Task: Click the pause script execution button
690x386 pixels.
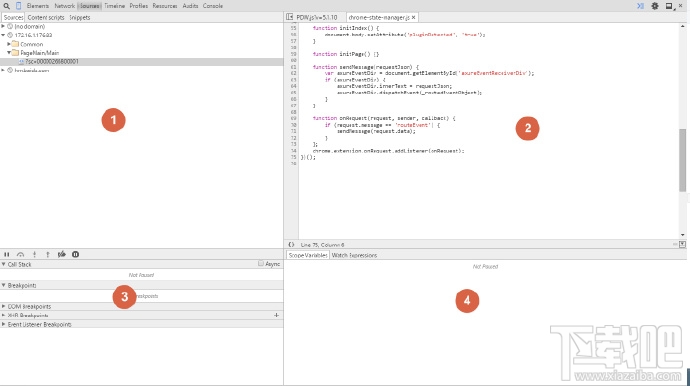Action: point(7,254)
